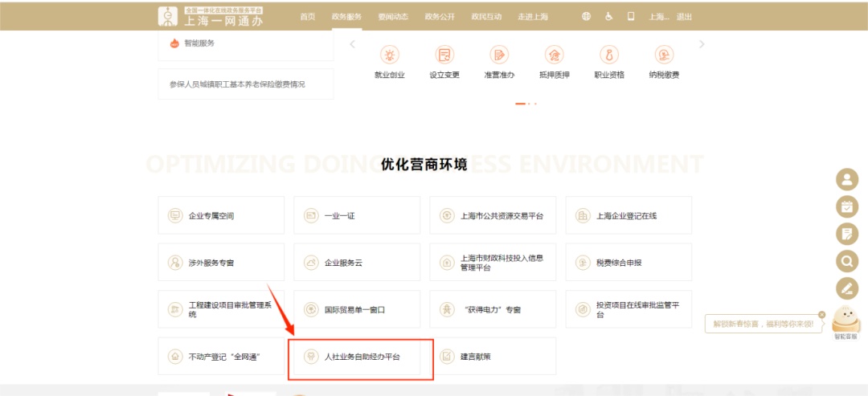Click the document notes icon in right sidebar
The height and width of the screenshot is (396, 868).
pyautogui.click(x=846, y=234)
